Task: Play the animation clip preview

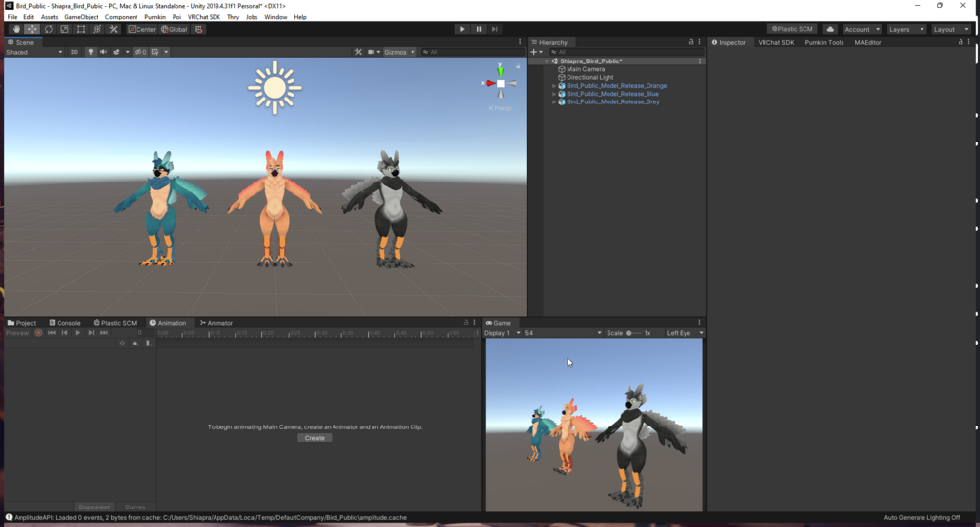Action: pyautogui.click(x=77, y=333)
